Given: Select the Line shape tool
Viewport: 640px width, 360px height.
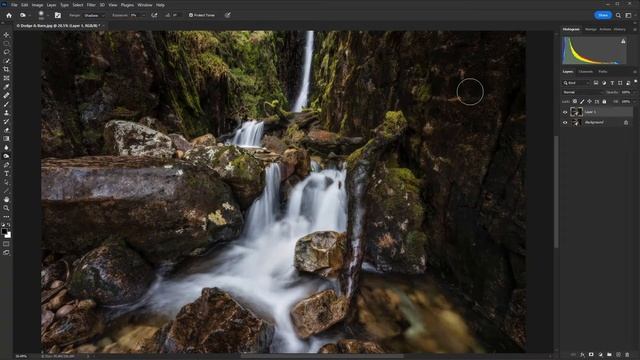Looking at the screenshot, I should (x=6, y=191).
